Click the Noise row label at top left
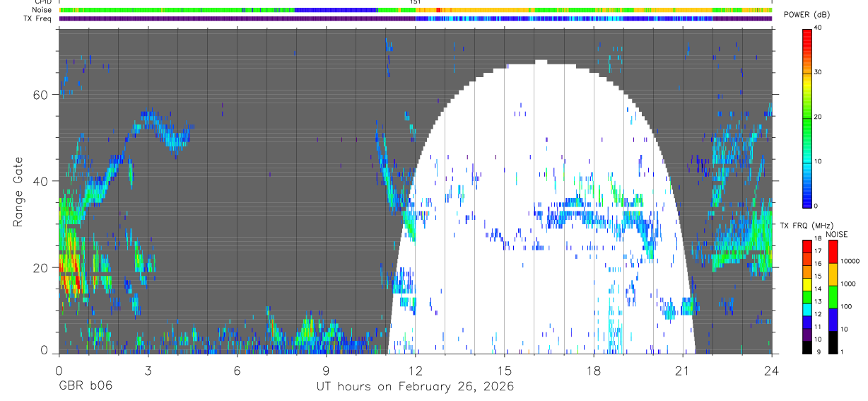This screenshot has width=868, height=401. tap(42, 10)
